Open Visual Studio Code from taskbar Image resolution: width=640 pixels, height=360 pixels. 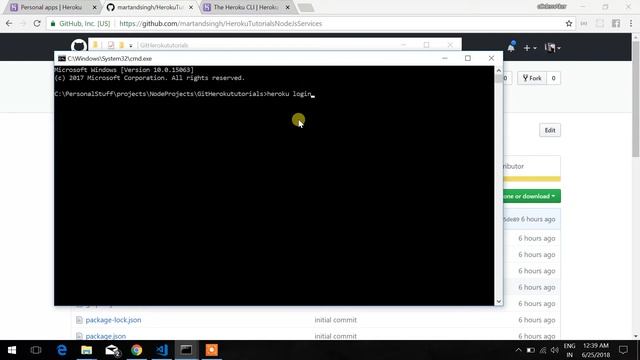(162, 350)
